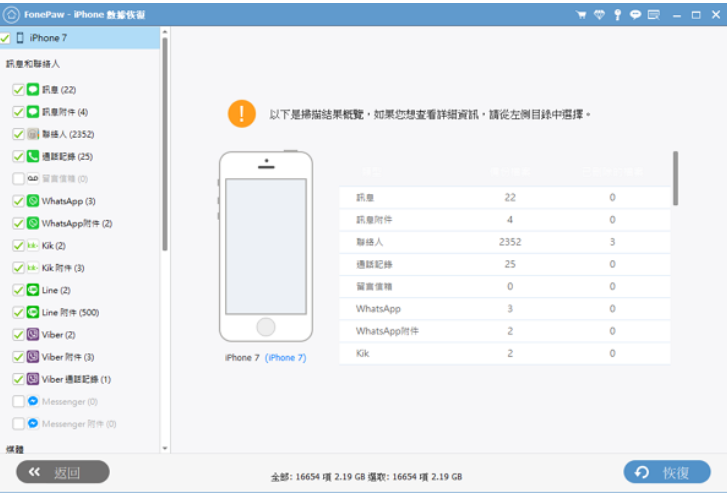
Task: Click the WhatsApp (3) icon
Action: (x=32, y=201)
